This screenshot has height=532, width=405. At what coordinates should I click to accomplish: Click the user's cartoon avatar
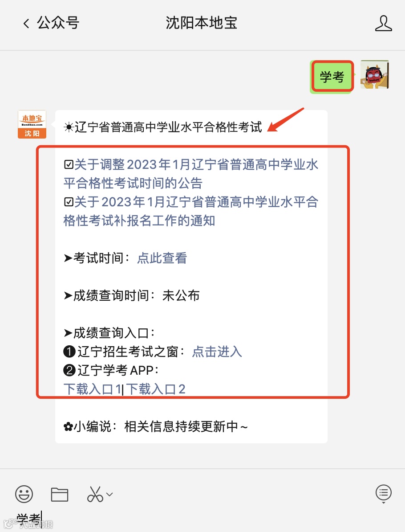(x=374, y=75)
